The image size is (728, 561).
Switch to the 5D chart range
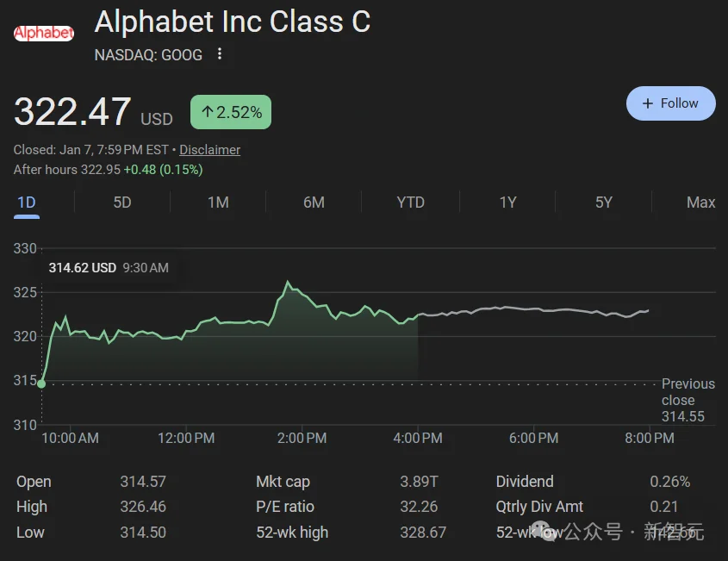click(122, 203)
